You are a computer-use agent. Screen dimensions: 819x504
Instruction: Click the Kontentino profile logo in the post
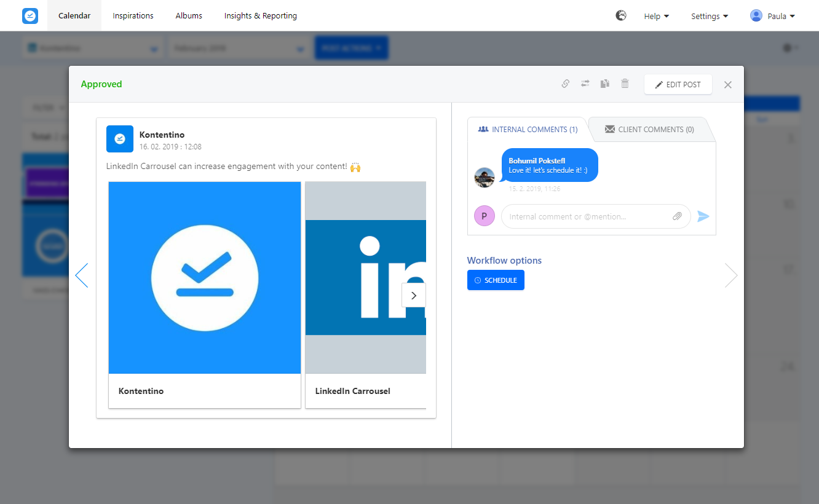pos(120,139)
